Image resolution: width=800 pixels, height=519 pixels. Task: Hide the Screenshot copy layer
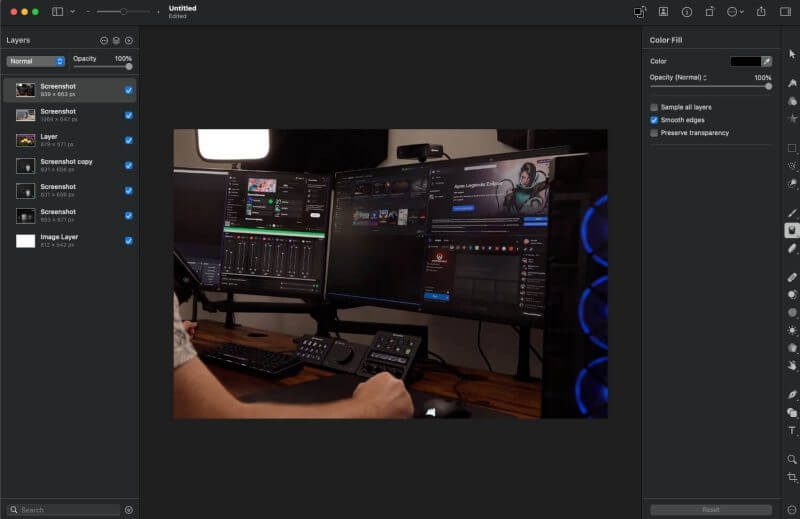(129, 165)
